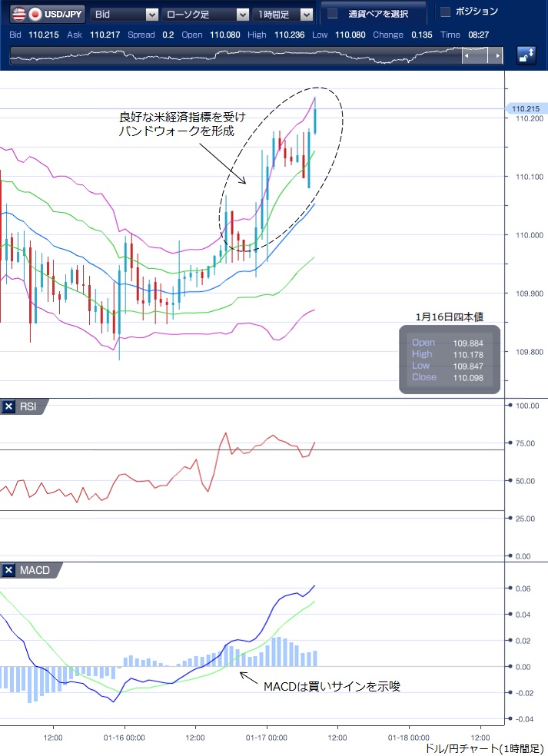548x756 pixels.
Task: Close the MACD indicator panel
Action: [8, 570]
